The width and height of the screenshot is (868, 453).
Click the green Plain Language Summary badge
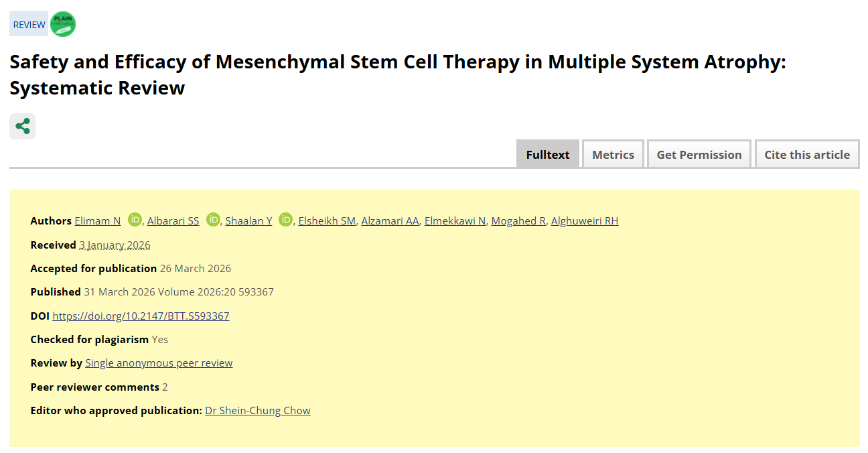63,24
